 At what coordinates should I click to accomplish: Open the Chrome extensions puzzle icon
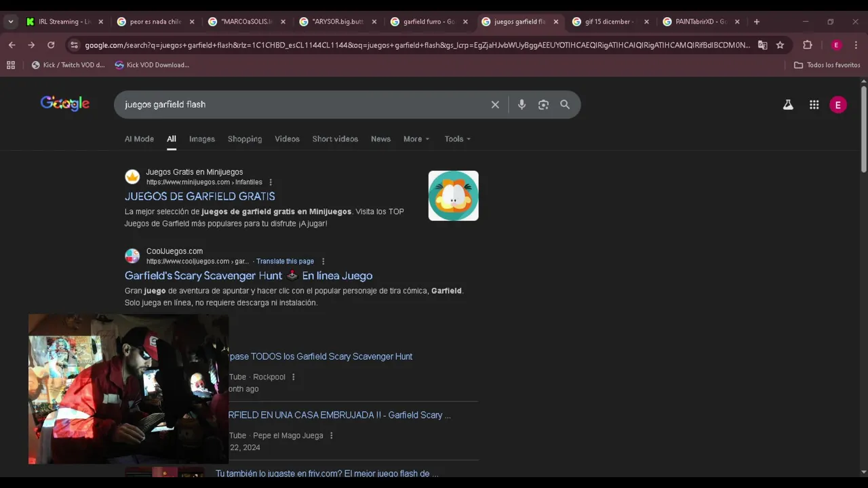point(808,45)
